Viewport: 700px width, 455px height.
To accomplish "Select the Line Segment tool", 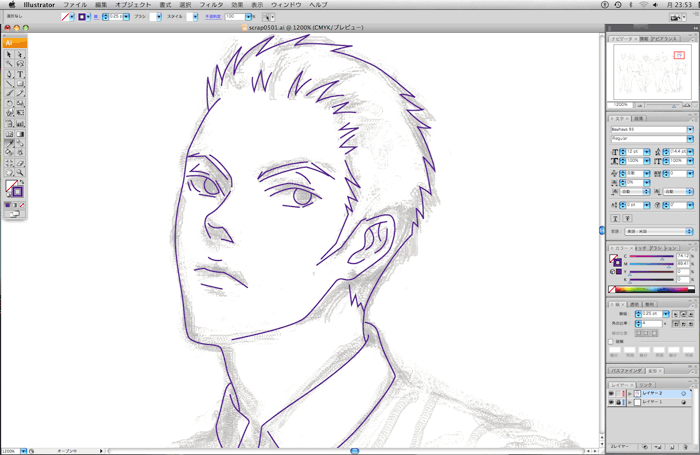I will [x=9, y=83].
